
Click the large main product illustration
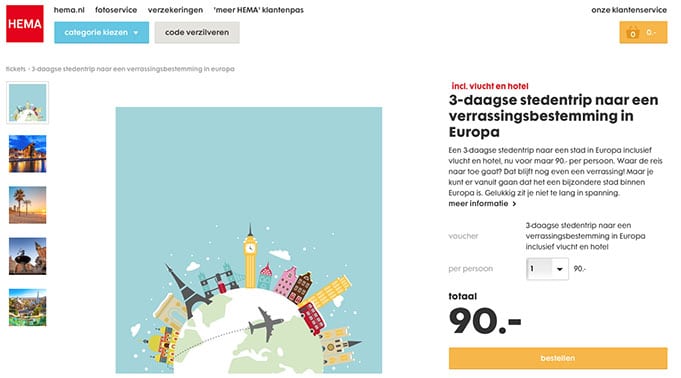pos(249,240)
